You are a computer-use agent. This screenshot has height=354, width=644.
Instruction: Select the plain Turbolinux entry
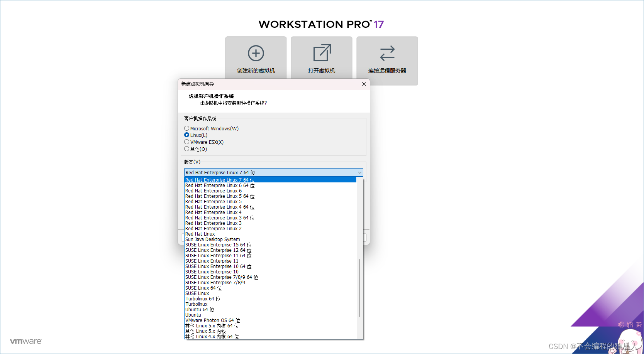click(x=270, y=304)
